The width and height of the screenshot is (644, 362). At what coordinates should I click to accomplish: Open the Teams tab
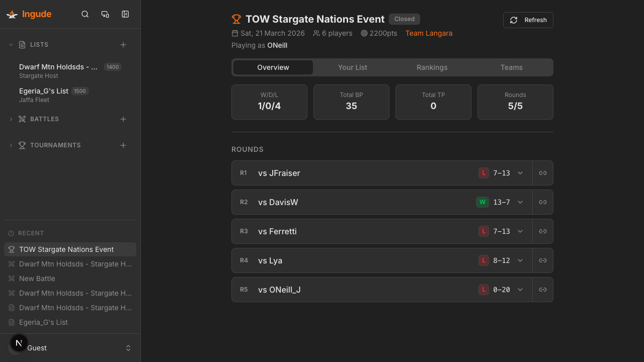[511, 67]
